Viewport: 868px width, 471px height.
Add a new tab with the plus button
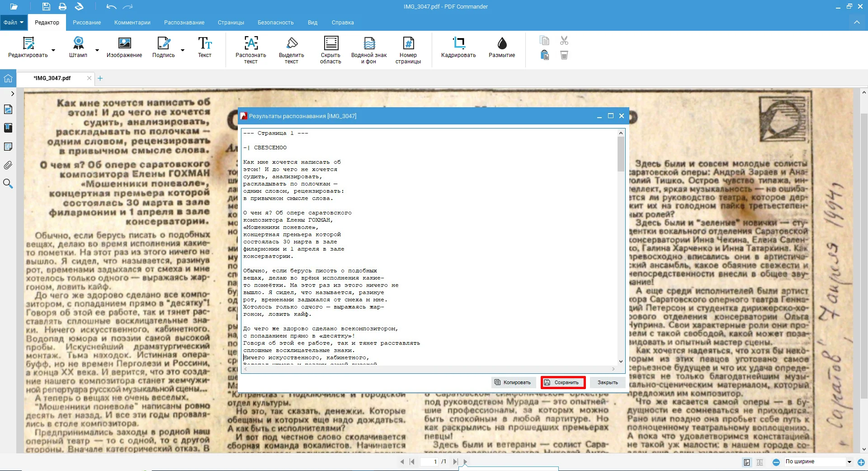pyautogui.click(x=100, y=78)
